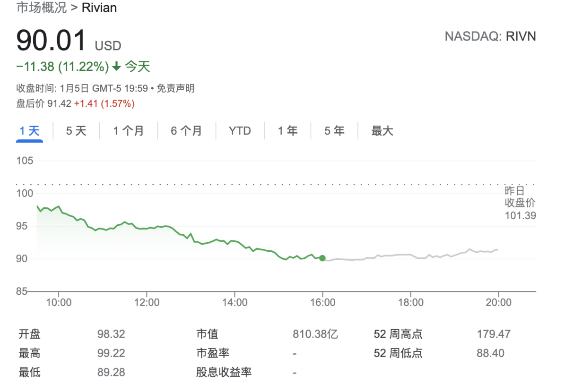The image size is (565, 392).
Task: Click the 昨日收盘价 101.39 label
Action: (x=520, y=203)
